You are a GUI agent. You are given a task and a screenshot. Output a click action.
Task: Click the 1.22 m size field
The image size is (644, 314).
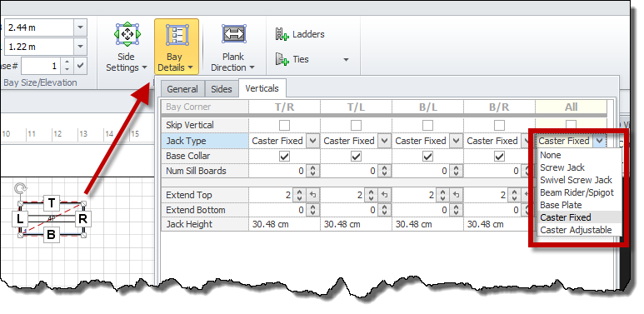point(39,47)
